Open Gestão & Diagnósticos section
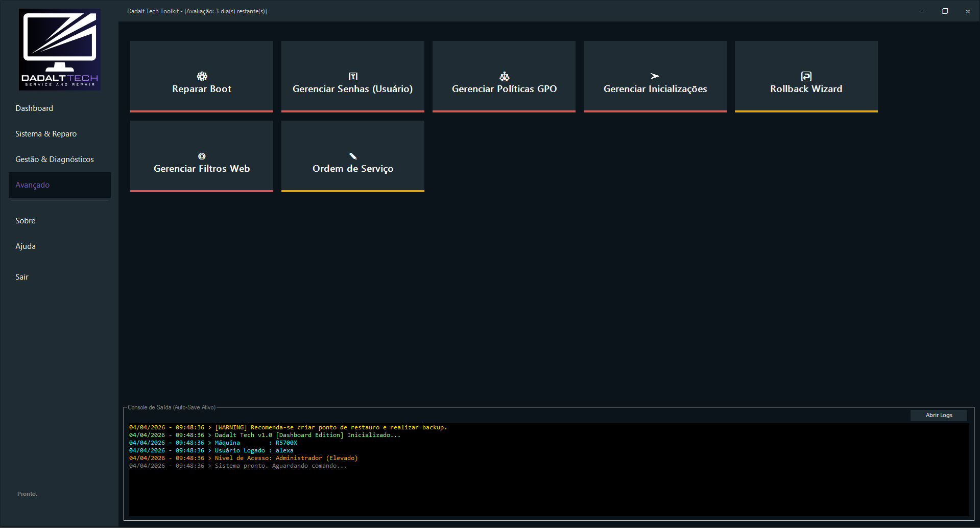 [60, 159]
